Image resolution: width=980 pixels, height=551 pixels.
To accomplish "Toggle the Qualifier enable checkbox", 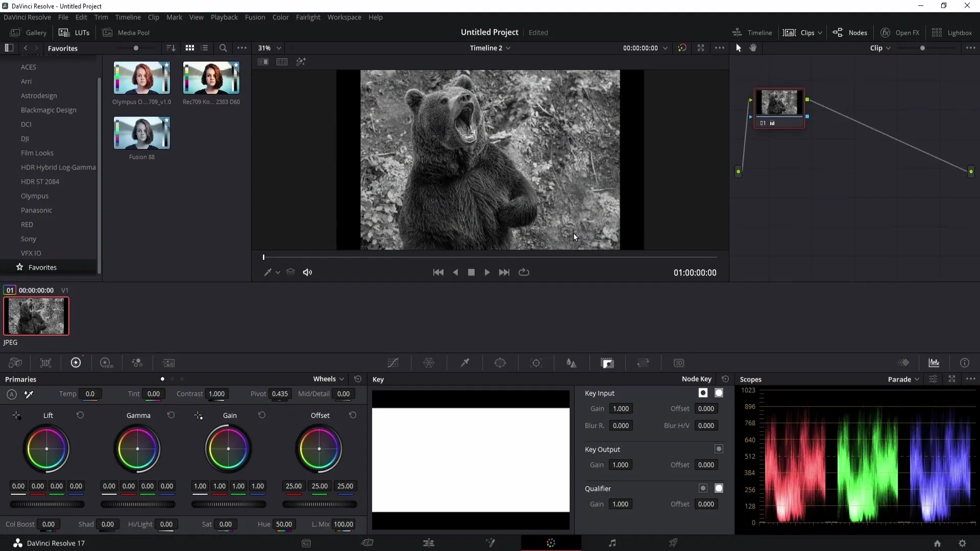I will coord(703,488).
